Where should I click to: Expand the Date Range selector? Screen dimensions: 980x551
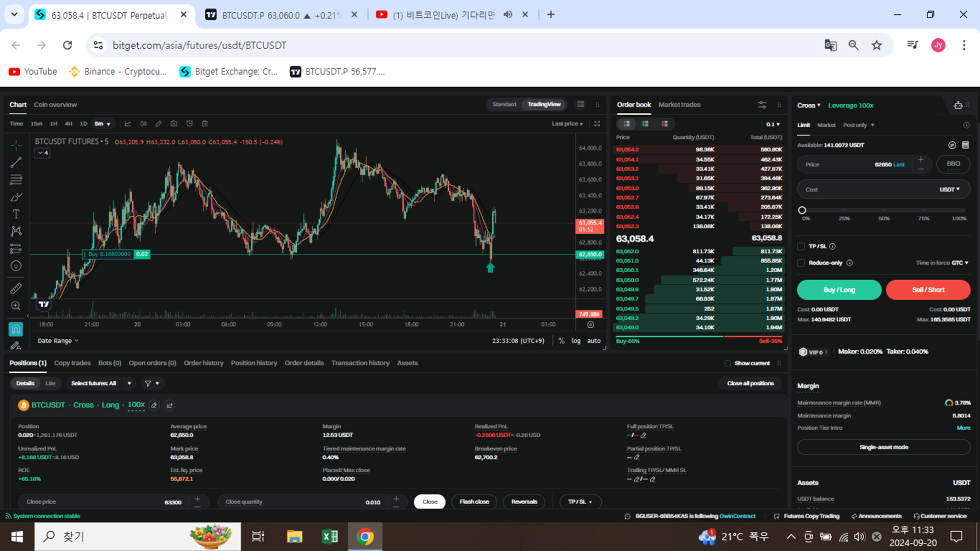coord(58,341)
